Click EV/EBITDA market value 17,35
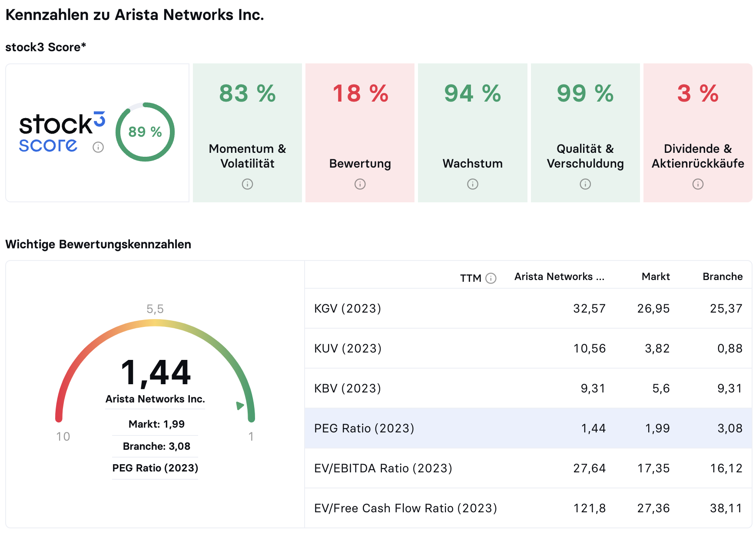The width and height of the screenshot is (756, 534). 653,468
